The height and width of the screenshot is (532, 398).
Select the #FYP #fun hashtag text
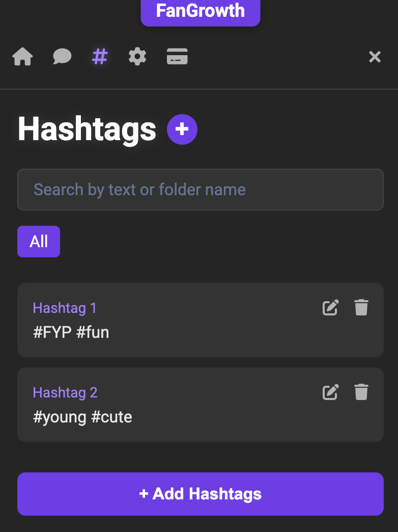(x=71, y=333)
